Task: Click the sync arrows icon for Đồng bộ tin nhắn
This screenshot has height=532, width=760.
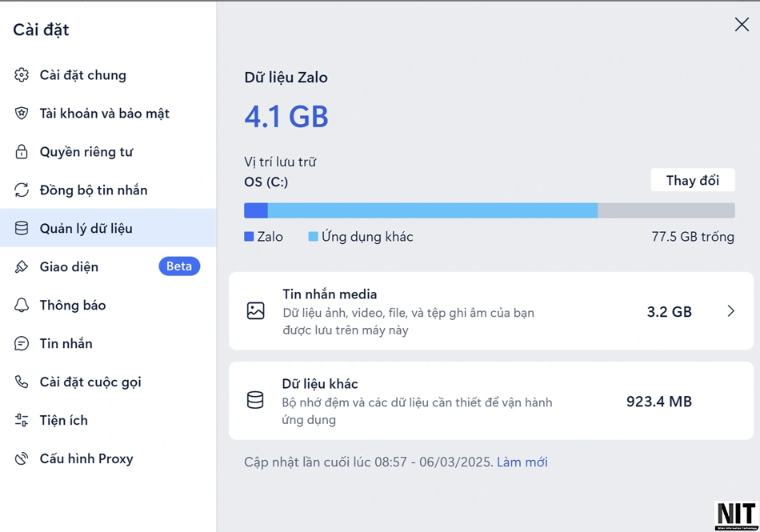Action: [22, 190]
